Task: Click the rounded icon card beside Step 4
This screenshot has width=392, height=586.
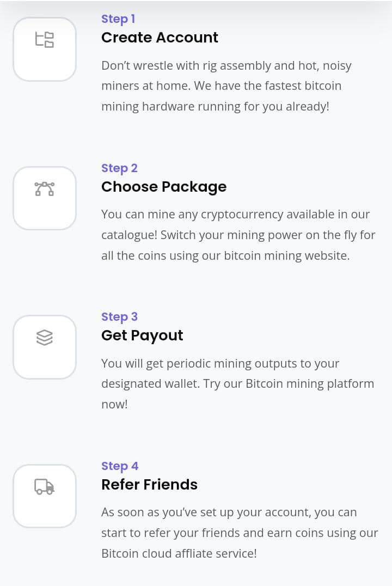Action: pos(45,496)
